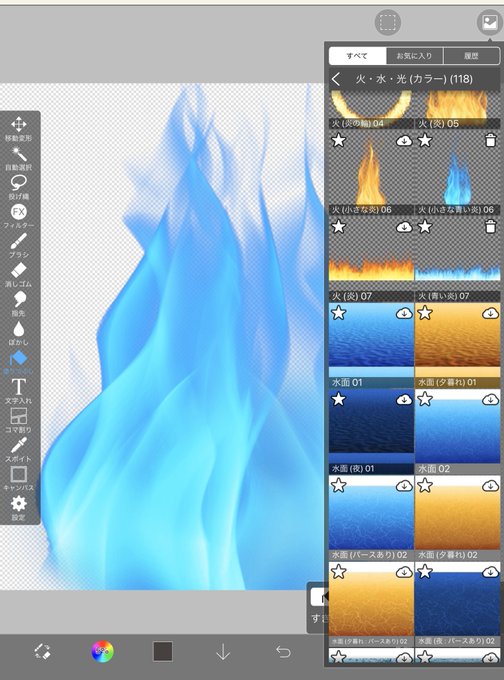Select the 自動選択 magic wand tool
The image size is (504, 680).
pos(18,158)
